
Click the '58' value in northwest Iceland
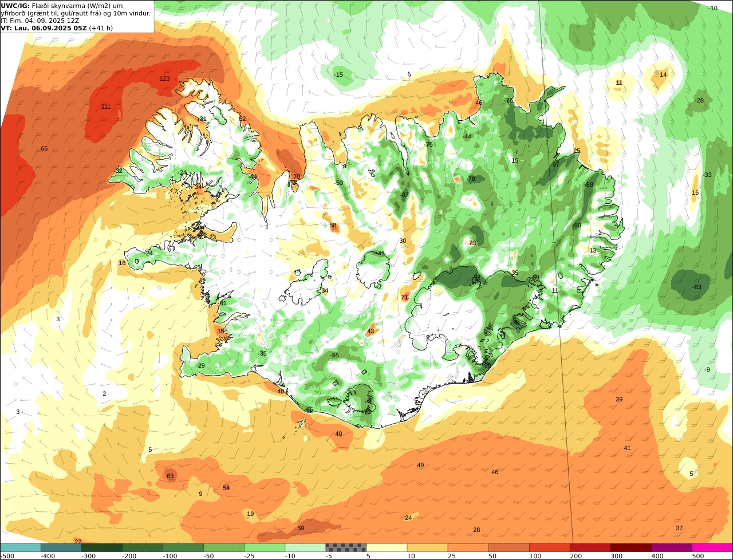(x=333, y=225)
